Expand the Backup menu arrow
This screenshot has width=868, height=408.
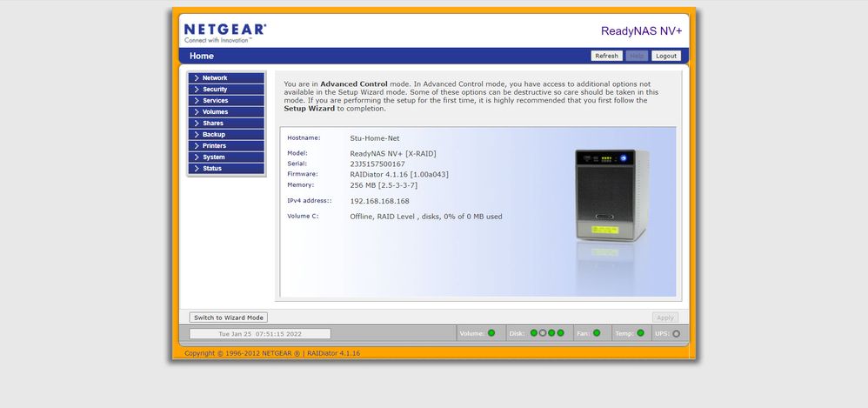196,135
